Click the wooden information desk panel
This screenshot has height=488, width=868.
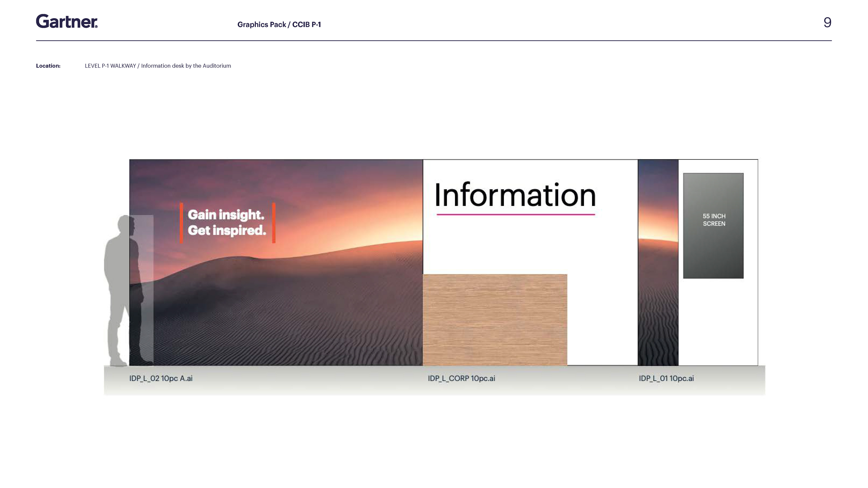pyautogui.click(x=495, y=320)
